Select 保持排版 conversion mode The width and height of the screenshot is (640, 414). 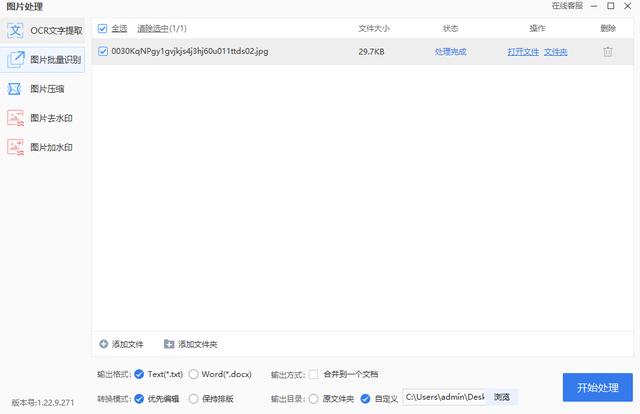(193, 398)
